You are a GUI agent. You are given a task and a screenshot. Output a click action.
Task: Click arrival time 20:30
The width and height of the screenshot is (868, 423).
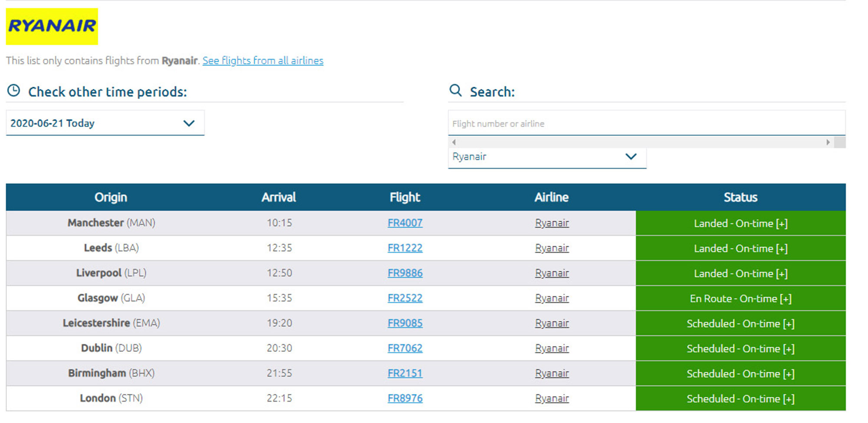tap(279, 348)
